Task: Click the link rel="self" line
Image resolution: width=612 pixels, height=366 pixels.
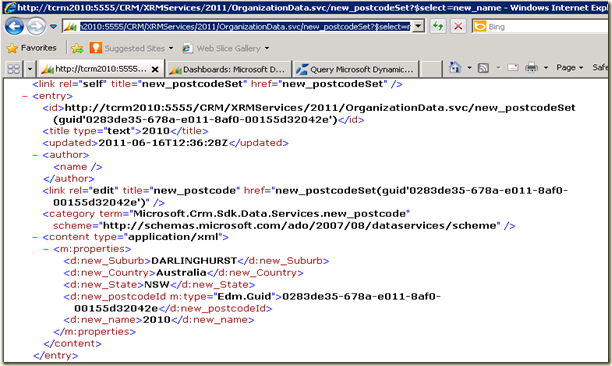Action: tap(217, 84)
